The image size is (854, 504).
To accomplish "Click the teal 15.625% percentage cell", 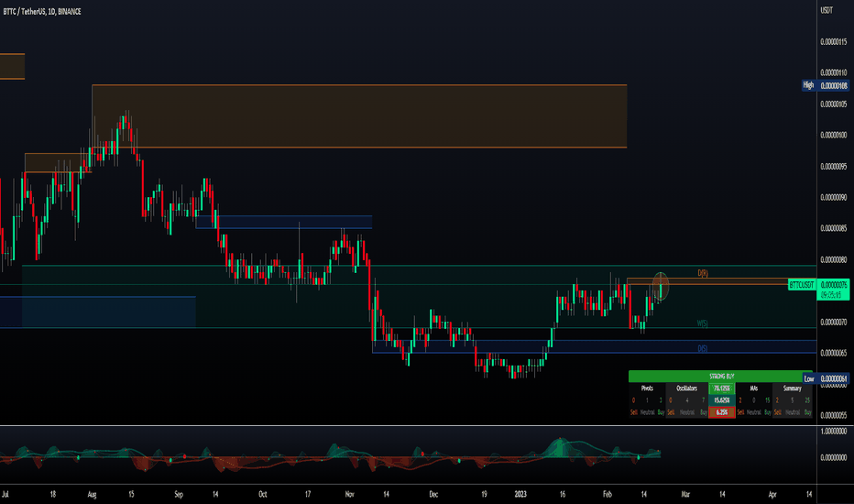I will tap(722, 400).
